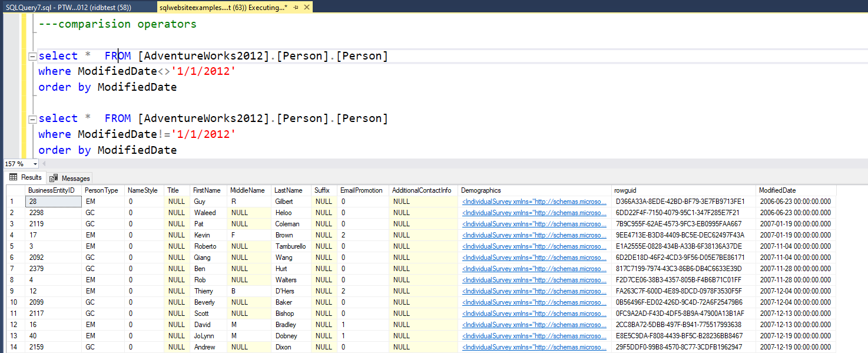Open the Results tab
Screen dimensions: 868x353
pyautogui.click(x=25, y=177)
